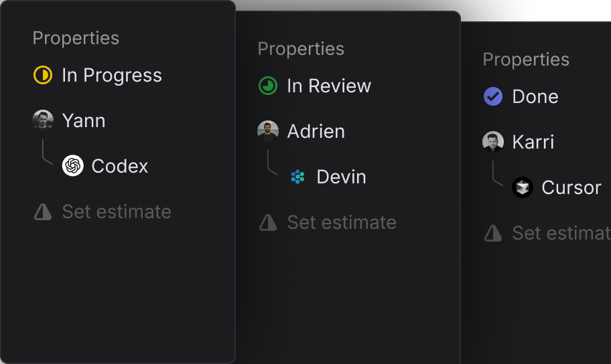The image size is (611, 364).
Task: Click the Devin agent logo icon
Action: 297,177
